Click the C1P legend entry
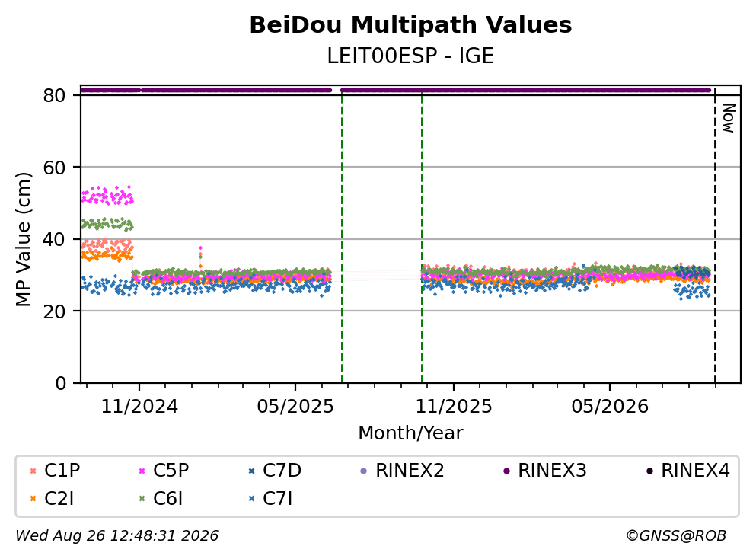 tap(55, 470)
